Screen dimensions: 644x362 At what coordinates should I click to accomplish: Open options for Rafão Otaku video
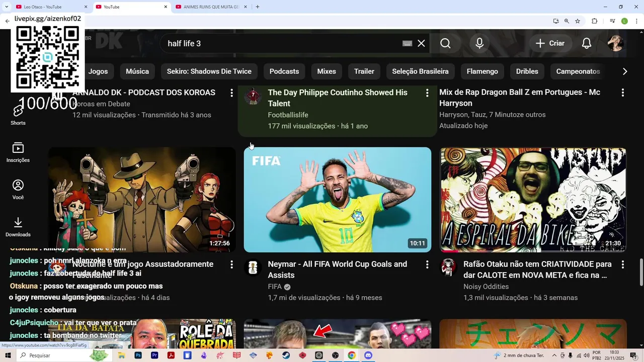[x=622, y=264]
